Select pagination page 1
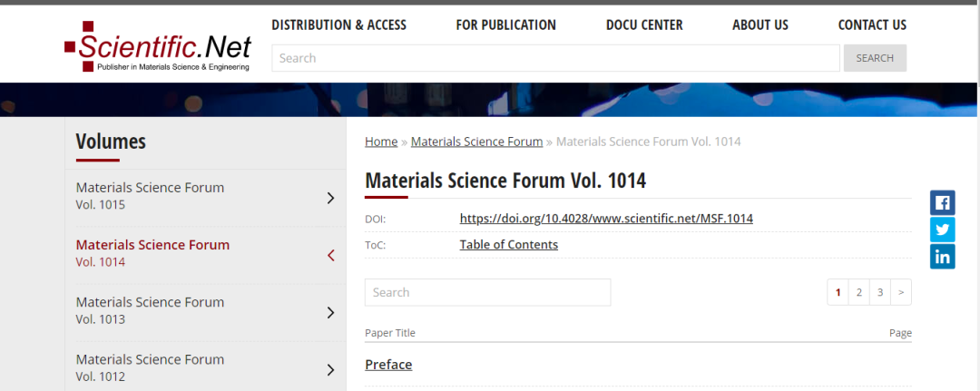The image size is (980, 391). [x=838, y=292]
